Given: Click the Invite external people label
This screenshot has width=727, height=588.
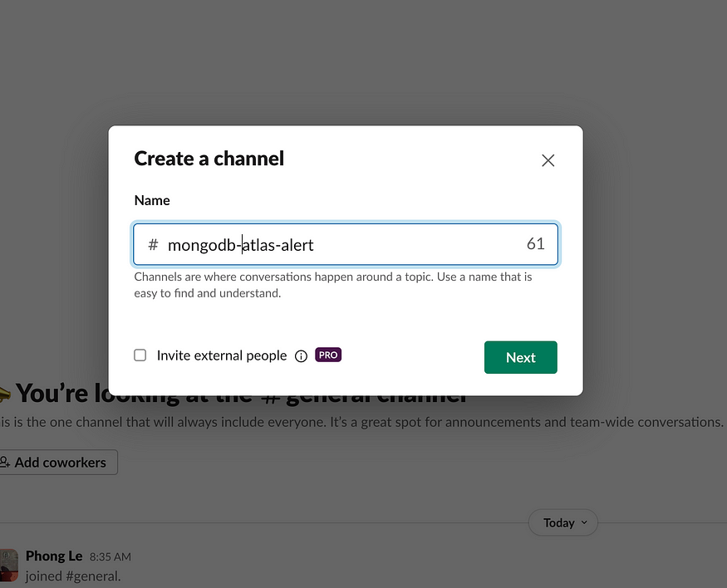Looking at the screenshot, I should [x=222, y=355].
